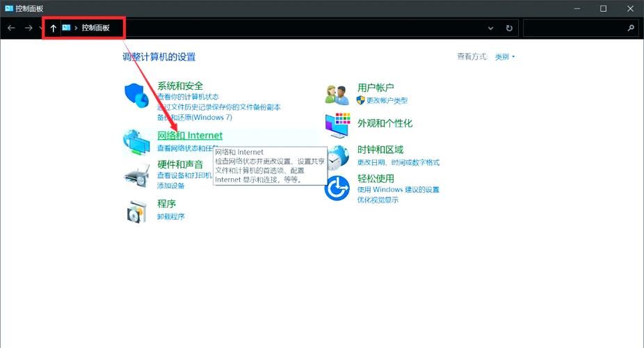Open 用户帐户 category link

click(x=376, y=88)
